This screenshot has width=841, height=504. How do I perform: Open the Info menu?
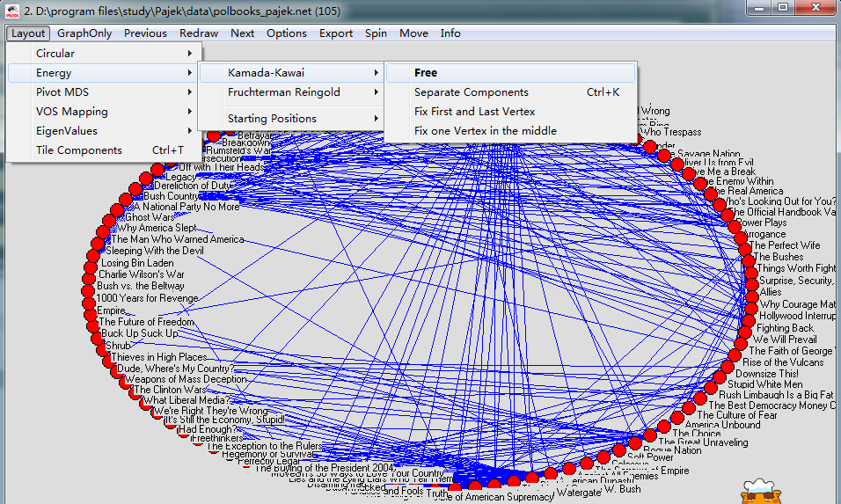450,33
